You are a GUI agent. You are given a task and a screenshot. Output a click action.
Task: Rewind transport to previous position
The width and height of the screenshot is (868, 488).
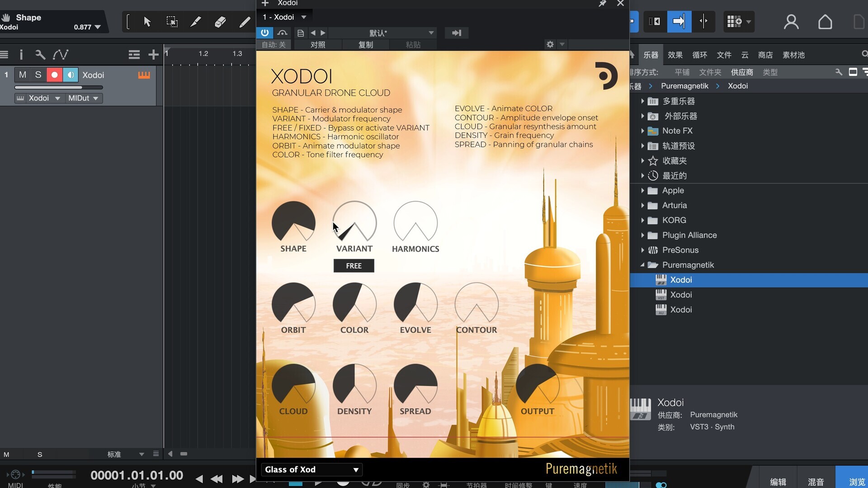217,479
